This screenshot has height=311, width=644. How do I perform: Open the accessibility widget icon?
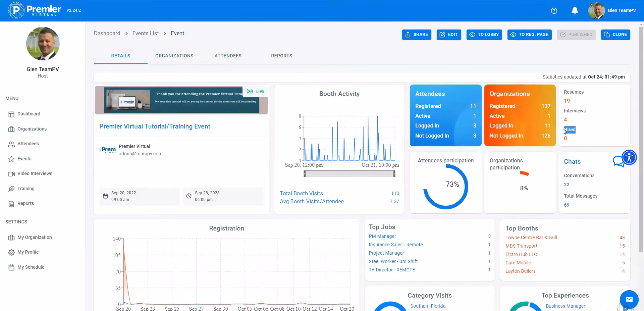pos(629,157)
